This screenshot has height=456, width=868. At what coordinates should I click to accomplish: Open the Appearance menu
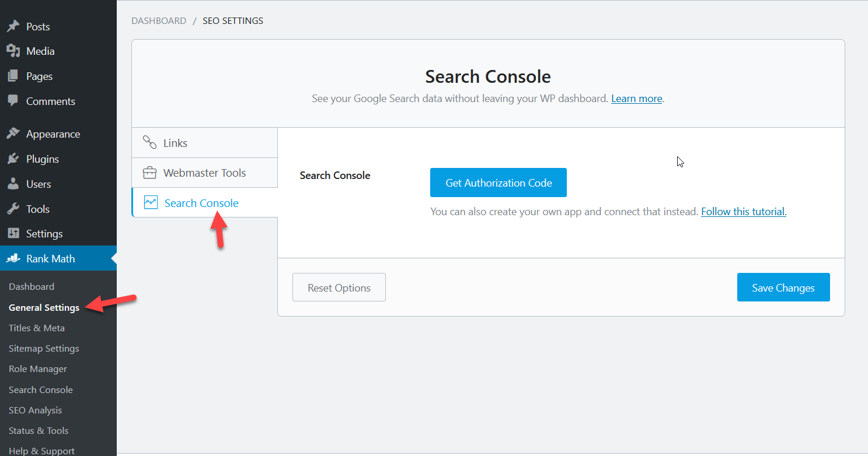(x=58, y=134)
